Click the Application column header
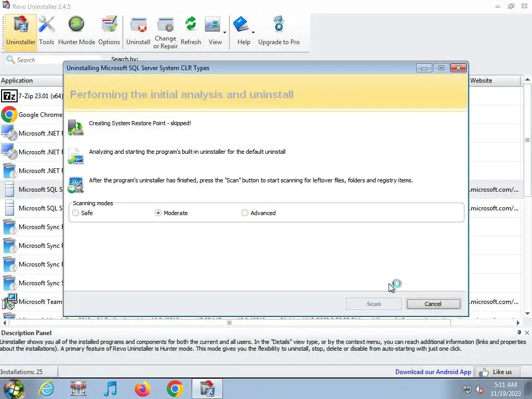This screenshot has height=399, width=532. click(32, 81)
